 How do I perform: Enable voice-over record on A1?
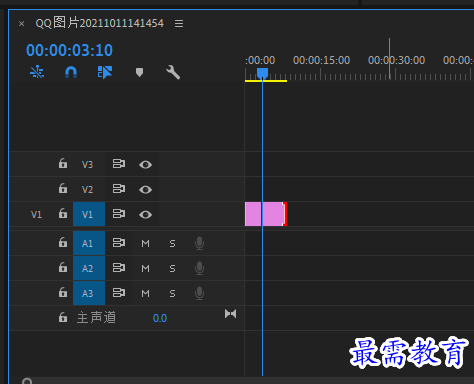click(x=199, y=243)
